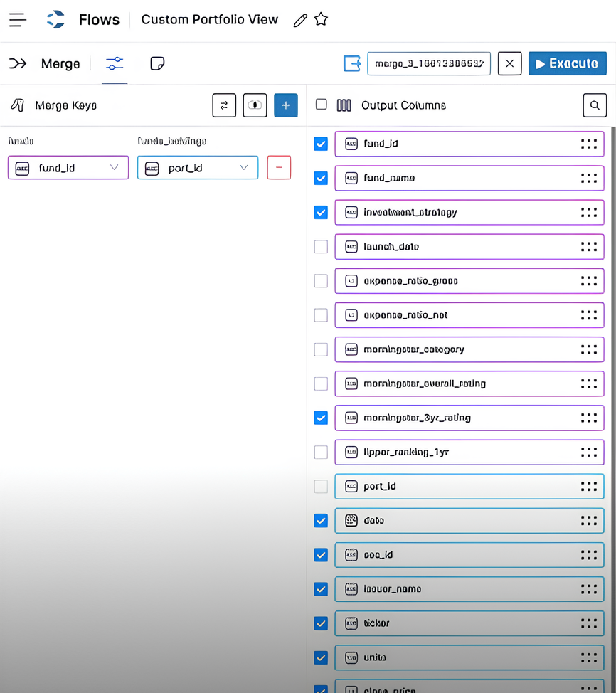Click the output export icon beside name field
The width and height of the screenshot is (616, 693).
click(352, 63)
